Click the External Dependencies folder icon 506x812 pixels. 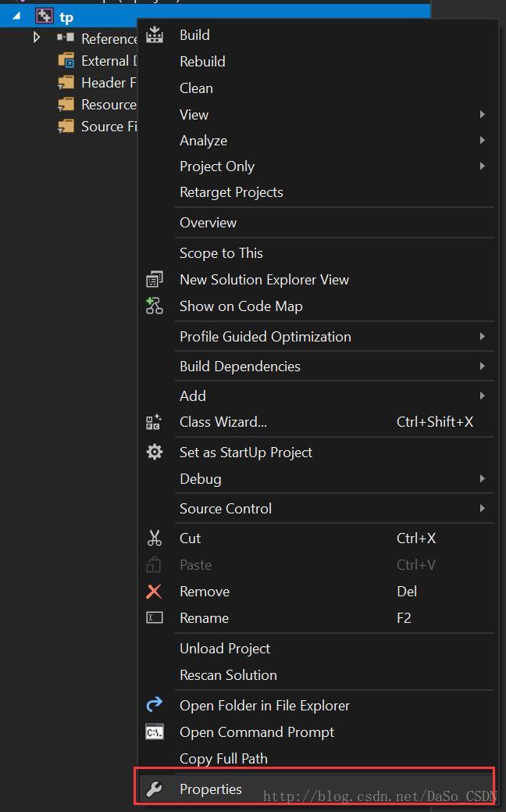coord(66,60)
